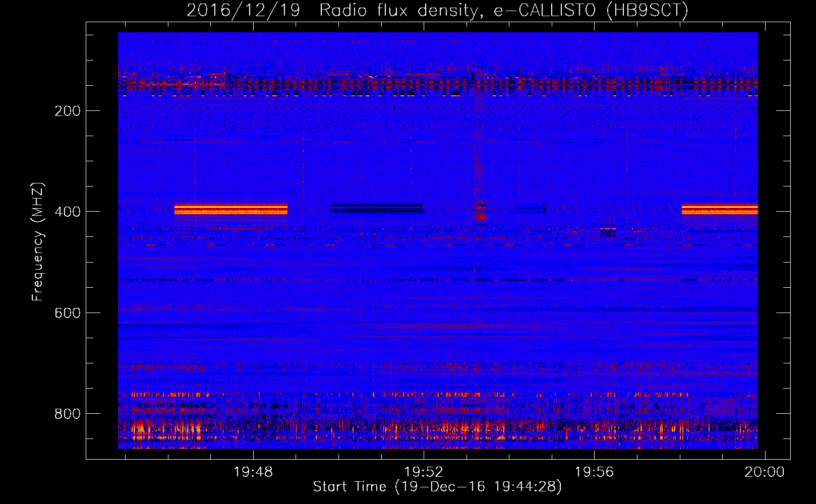Image resolution: width=816 pixels, height=504 pixels.
Task: Click the 'Frequency (MHZ)' y-axis label
Action: pyautogui.click(x=38, y=242)
